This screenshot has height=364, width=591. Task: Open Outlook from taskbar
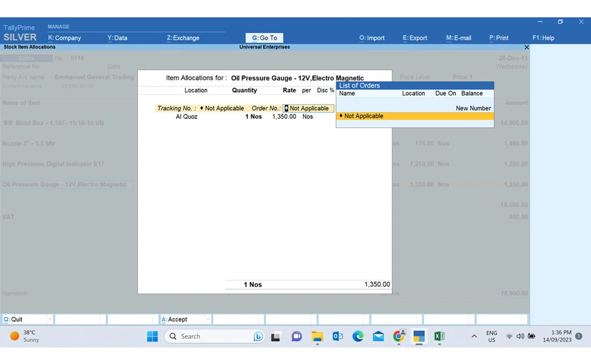[337, 336]
